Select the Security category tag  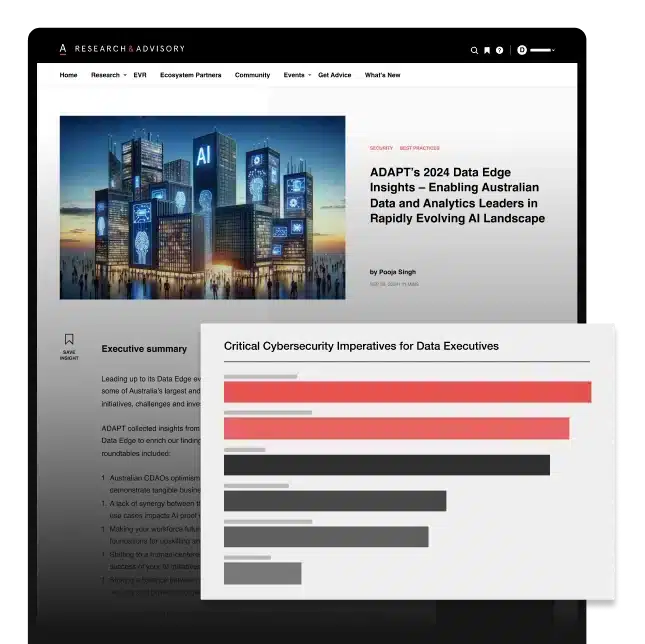point(381,148)
